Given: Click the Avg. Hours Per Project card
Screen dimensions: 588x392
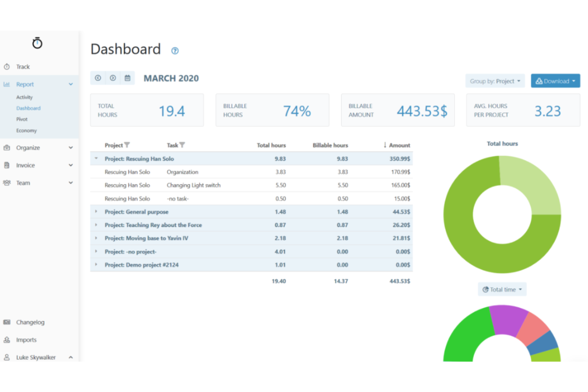Looking at the screenshot, I should click(523, 110).
